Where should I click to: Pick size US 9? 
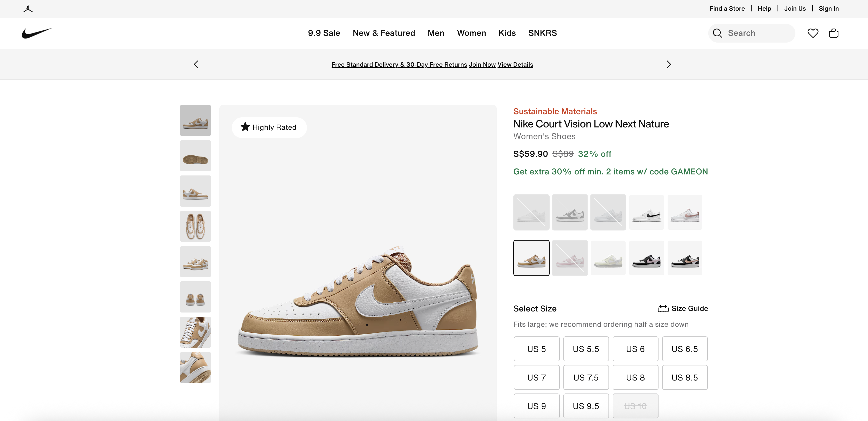pos(536,406)
